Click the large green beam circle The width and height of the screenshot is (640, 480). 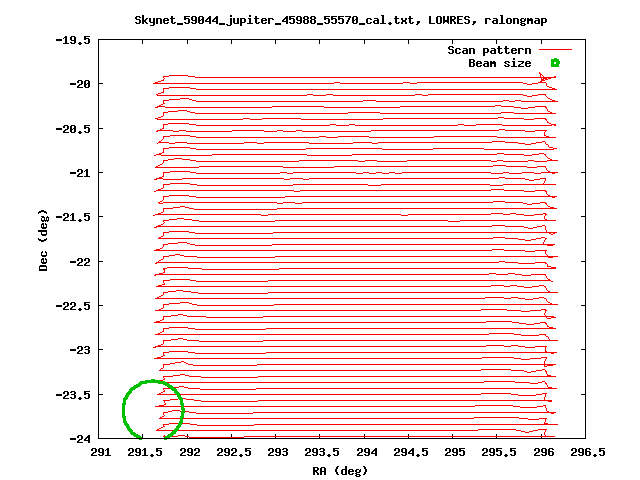pyautogui.click(x=153, y=410)
